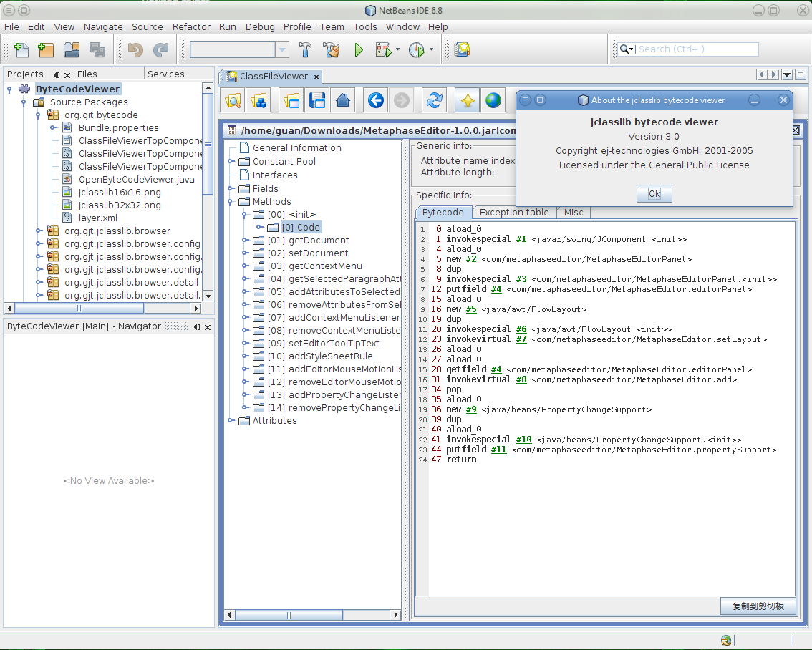Follow the #5 FlowLayout constant link
The height and width of the screenshot is (650, 812).
coord(470,309)
